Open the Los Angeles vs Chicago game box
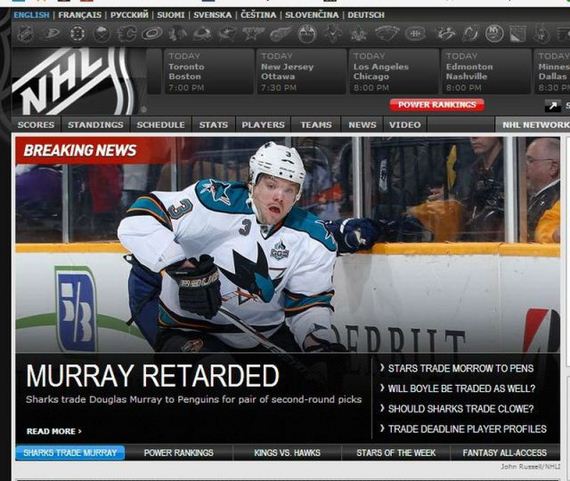The image size is (570, 481). [394, 72]
